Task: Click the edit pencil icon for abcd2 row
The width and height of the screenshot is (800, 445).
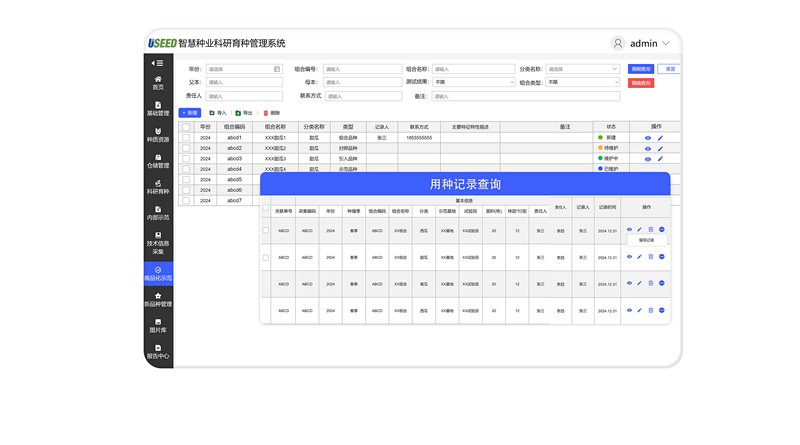Action: pyautogui.click(x=661, y=148)
